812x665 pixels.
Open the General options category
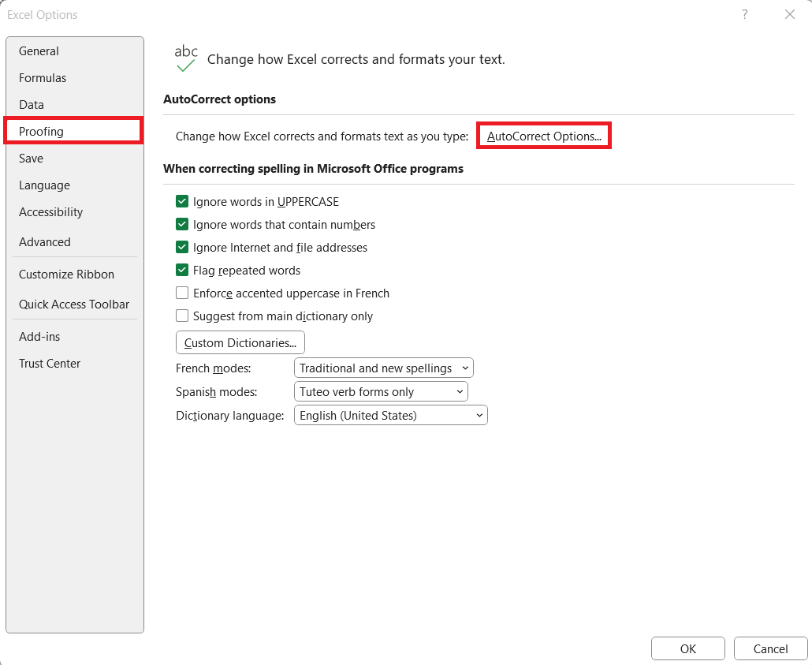(x=75, y=50)
